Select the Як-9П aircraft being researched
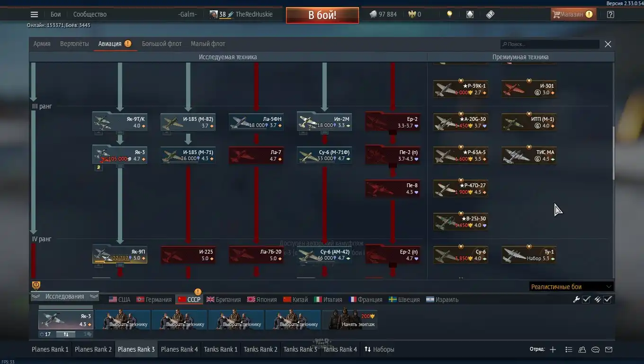Viewport: 644px width, 364px height. pyautogui.click(x=120, y=255)
